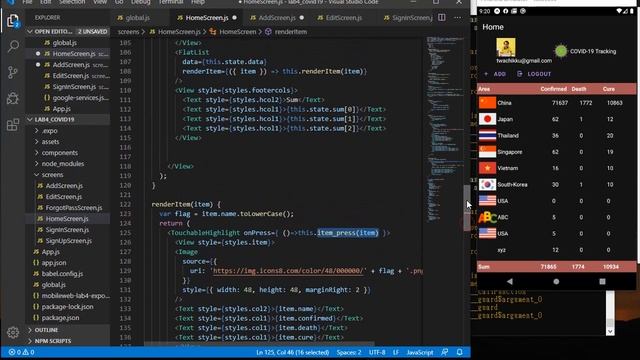Viewport: 640px width, 360px height.
Task: Tap the Japan flag icon
Action: coord(487,119)
